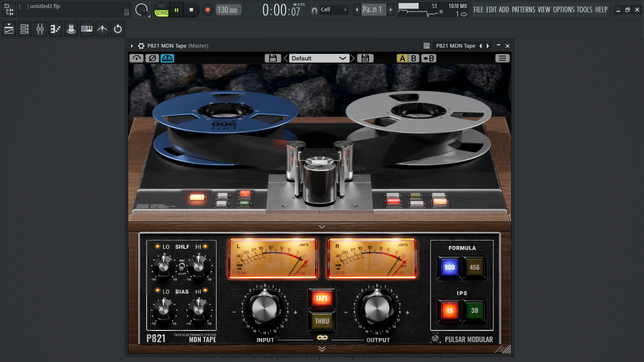Open the plugin hamburger menu
Viewport: 644px width, 362px height.
click(503, 58)
